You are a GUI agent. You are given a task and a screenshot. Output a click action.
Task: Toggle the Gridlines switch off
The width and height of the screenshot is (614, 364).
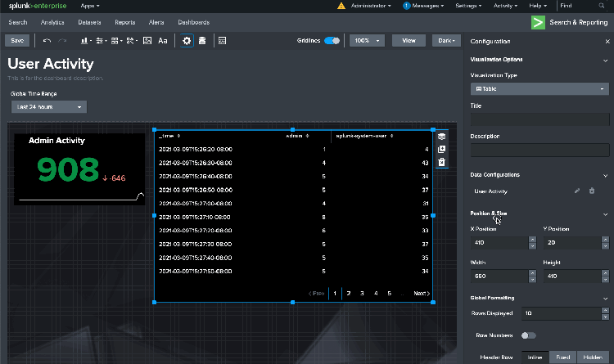point(332,40)
